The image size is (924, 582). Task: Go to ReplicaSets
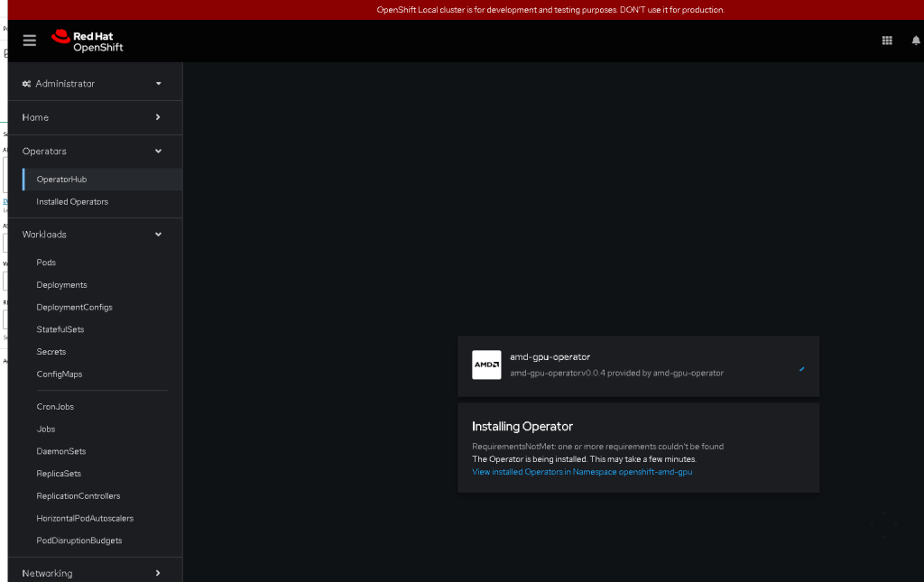[59, 474]
